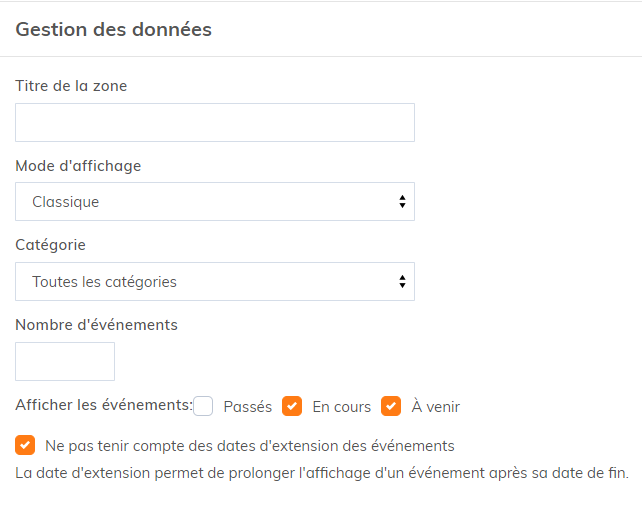Screen dimensions: 642x507
Task: Click the "Passés" label text
Action: (x=248, y=407)
